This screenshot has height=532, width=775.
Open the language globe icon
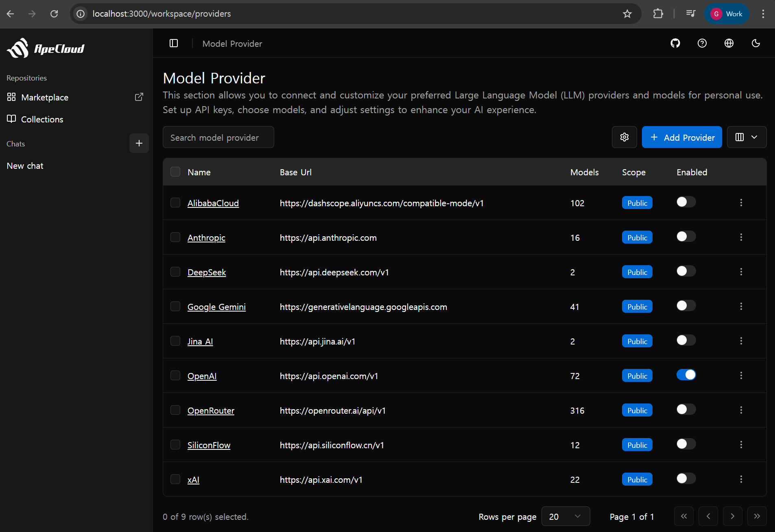[729, 43]
